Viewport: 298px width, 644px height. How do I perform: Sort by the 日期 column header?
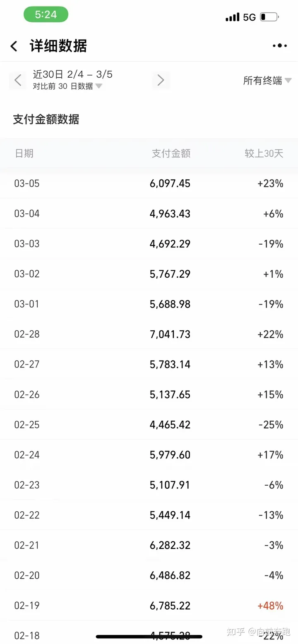pyautogui.click(x=24, y=153)
